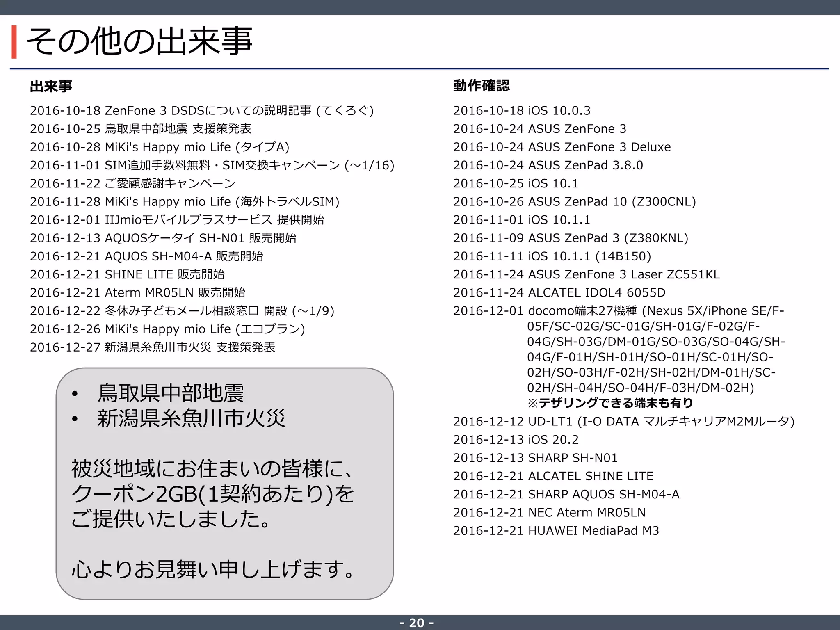Select the ご愛顧感謝キャンペーン line

(x=133, y=183)
